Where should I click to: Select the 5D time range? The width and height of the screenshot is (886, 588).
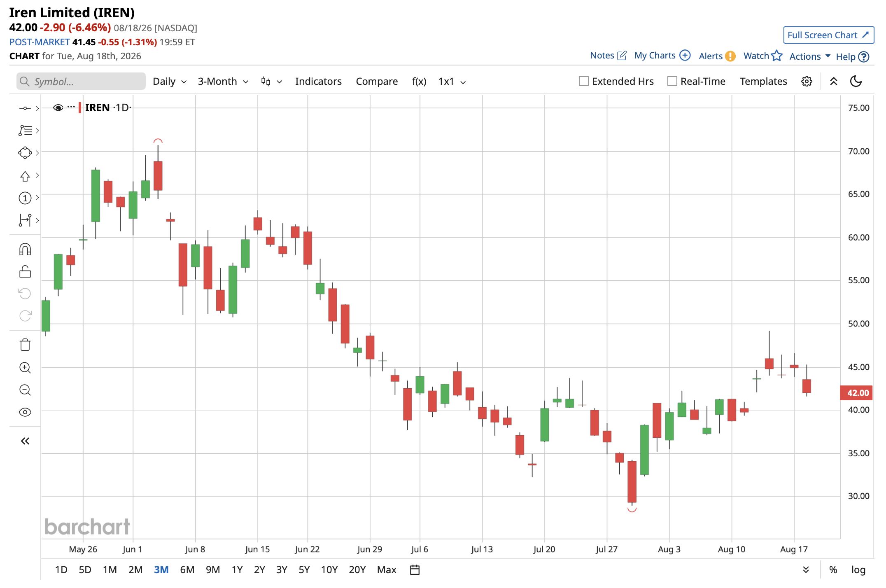coord(85,569)
